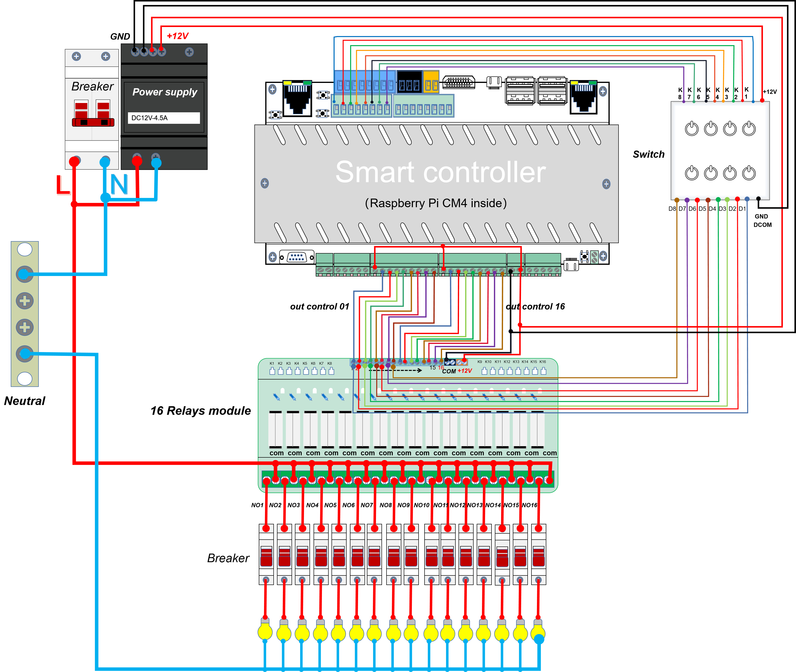The height and width of the screenshot is (672, 796).
Task: Click the K1 relay indicator label
Action: [272, 363]
